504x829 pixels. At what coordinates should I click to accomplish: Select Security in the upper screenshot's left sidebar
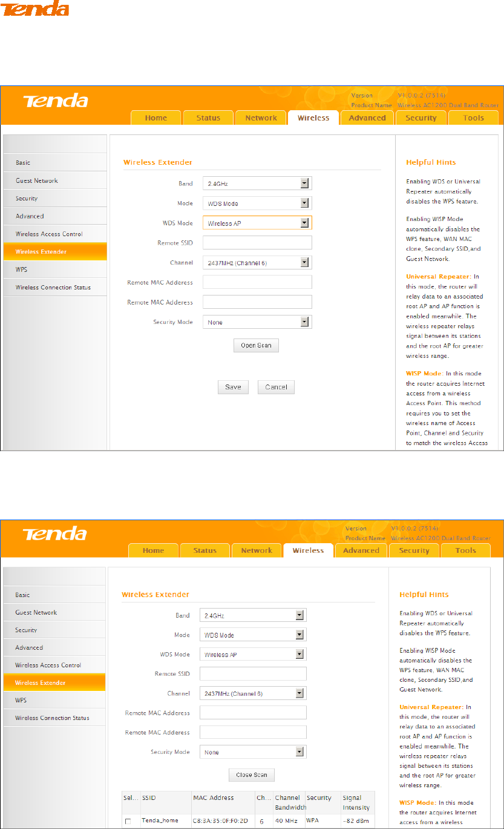55,198
